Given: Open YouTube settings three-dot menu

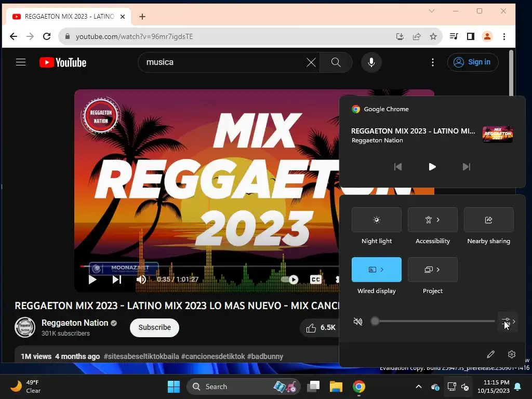Looking at the screenshot, I should [432, 62].
